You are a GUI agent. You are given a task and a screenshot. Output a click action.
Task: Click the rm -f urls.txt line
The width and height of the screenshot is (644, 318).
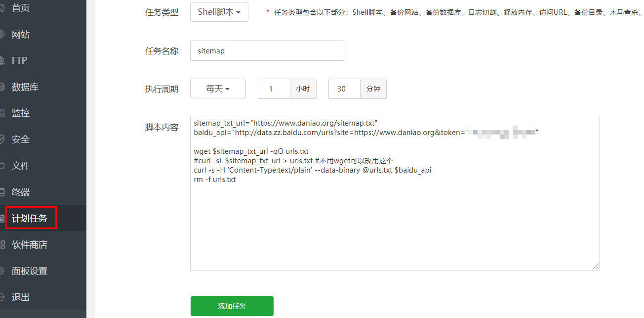(x=215, y=180)
